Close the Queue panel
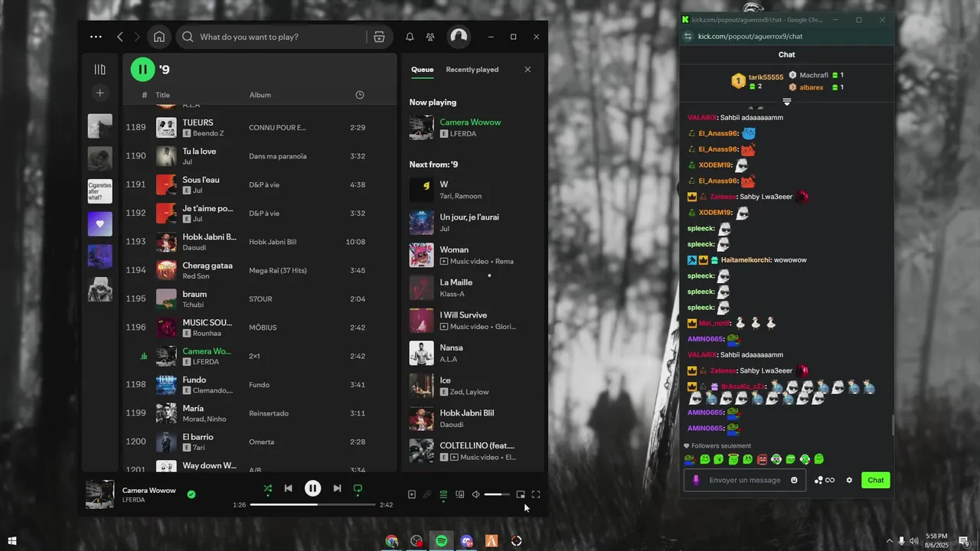Viewport: 980px width, 551px height. (528, 70)
